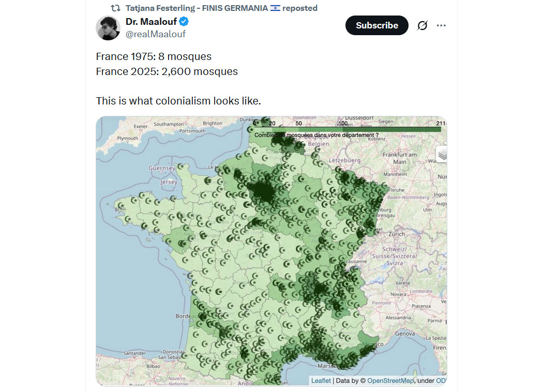
Task: Click the tweet text about colonialism
Action: [x=178, y=101]
